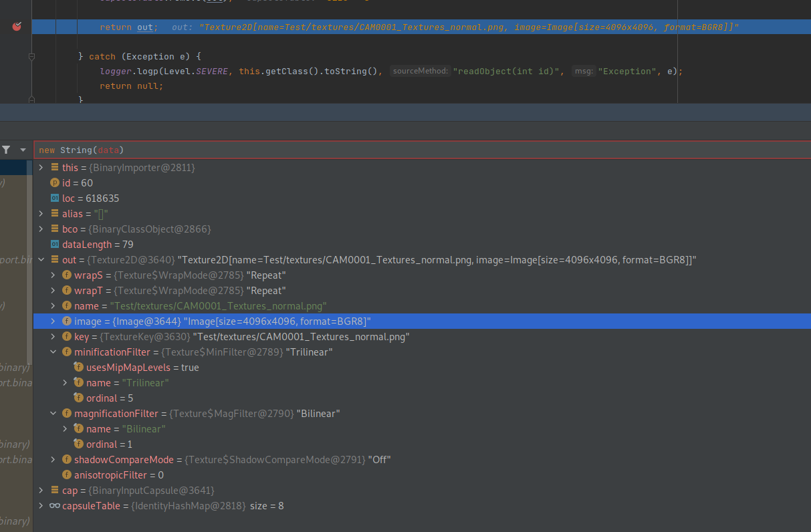Screen dimensions: 811x532
Task: Click the variable icon beside 'cap'
Action: pos(54,491)
